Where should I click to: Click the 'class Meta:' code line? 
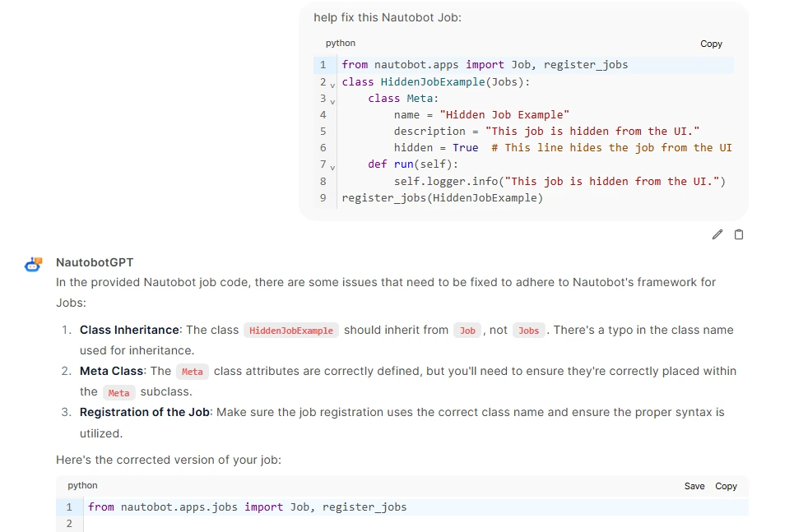click(403, 98)
